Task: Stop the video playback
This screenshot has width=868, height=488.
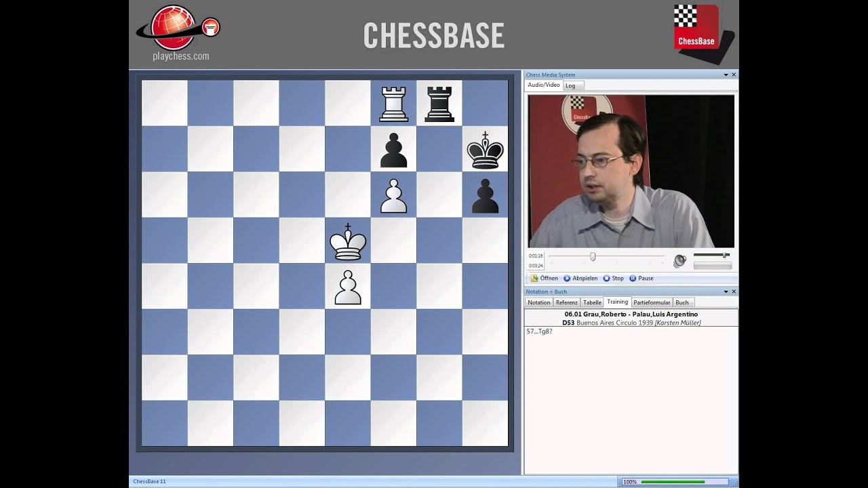Action: (x=613, y=278)
